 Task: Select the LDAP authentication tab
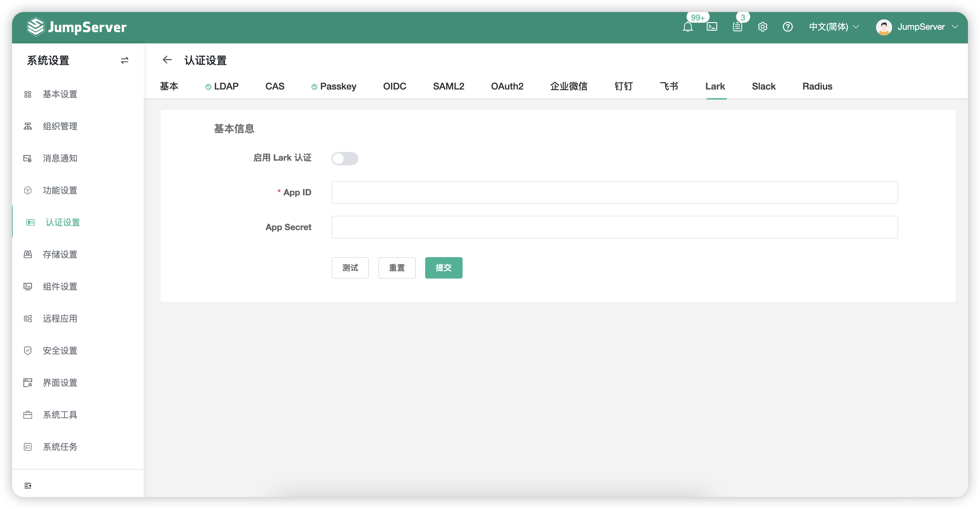click(x=226, y=86)
